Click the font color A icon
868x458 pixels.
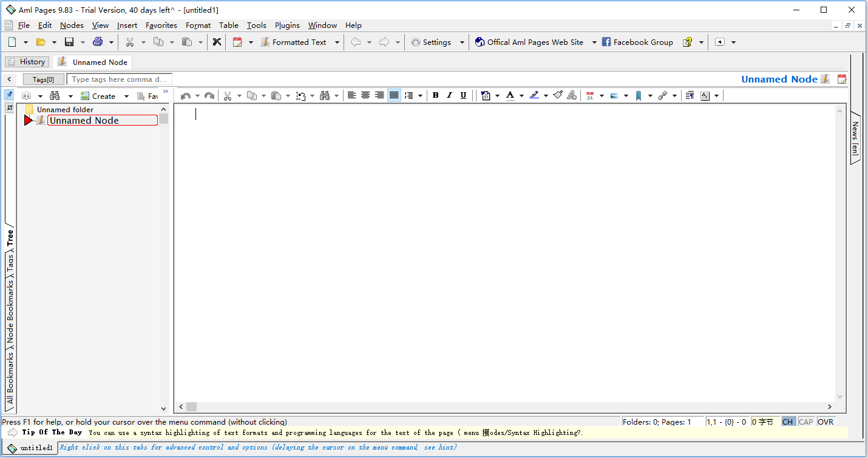tap(510, 95)
